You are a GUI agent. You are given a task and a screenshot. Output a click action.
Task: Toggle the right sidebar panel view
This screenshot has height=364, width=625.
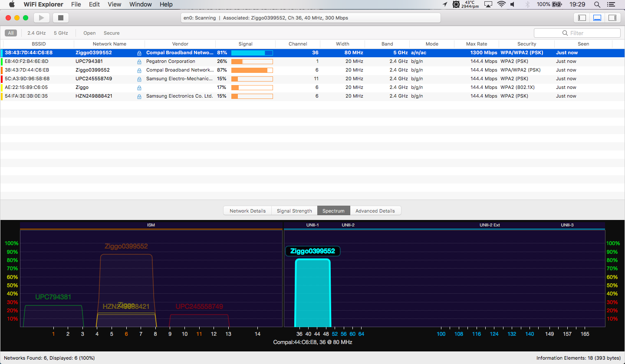[612, 18]
